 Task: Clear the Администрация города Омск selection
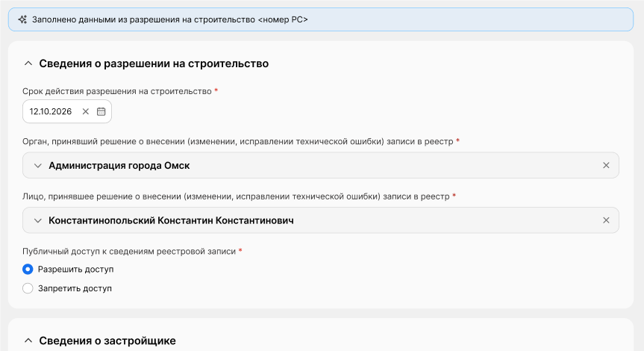click(606, 165)
